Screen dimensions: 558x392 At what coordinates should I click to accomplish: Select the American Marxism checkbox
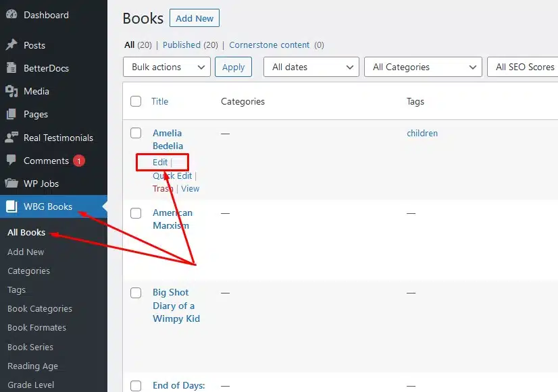coord(136,213)
